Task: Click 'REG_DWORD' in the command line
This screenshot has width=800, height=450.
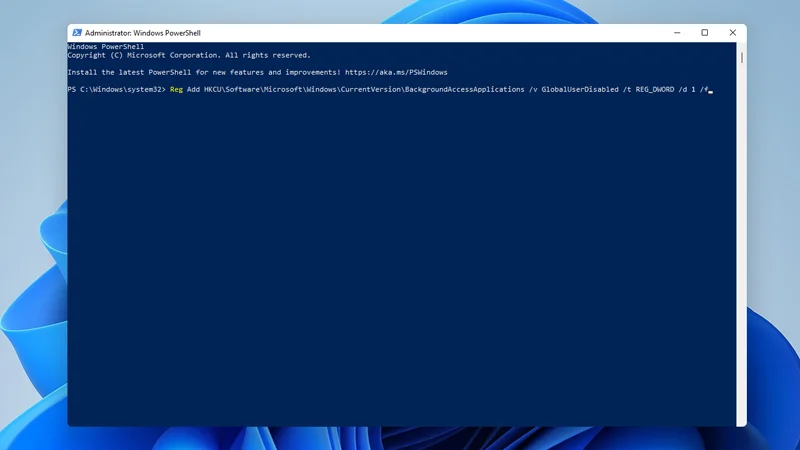Action: 655,89
